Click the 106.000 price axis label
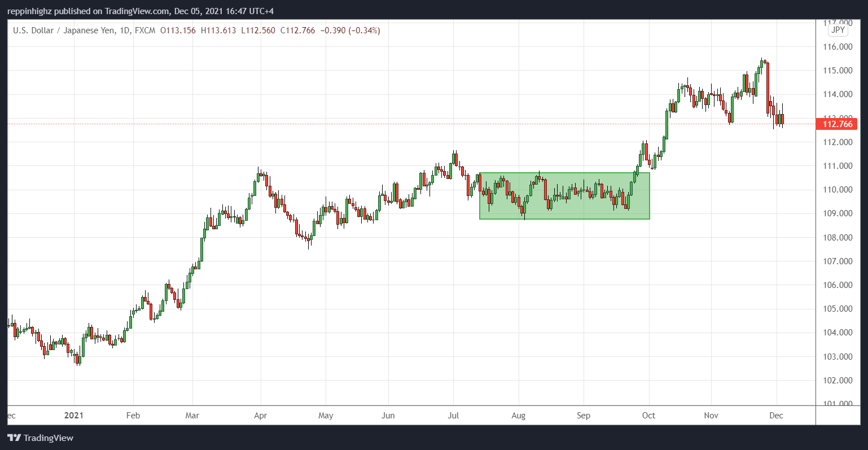 tap(838, 285)
